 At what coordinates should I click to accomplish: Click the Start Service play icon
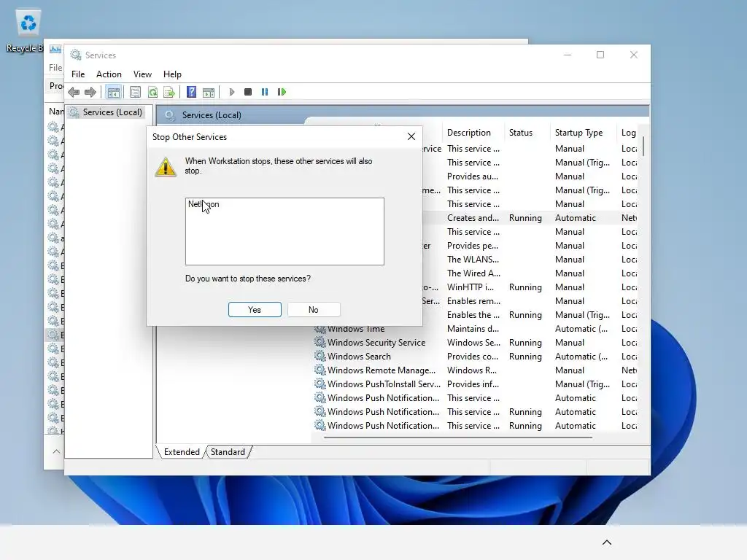(x=232, y=92)
